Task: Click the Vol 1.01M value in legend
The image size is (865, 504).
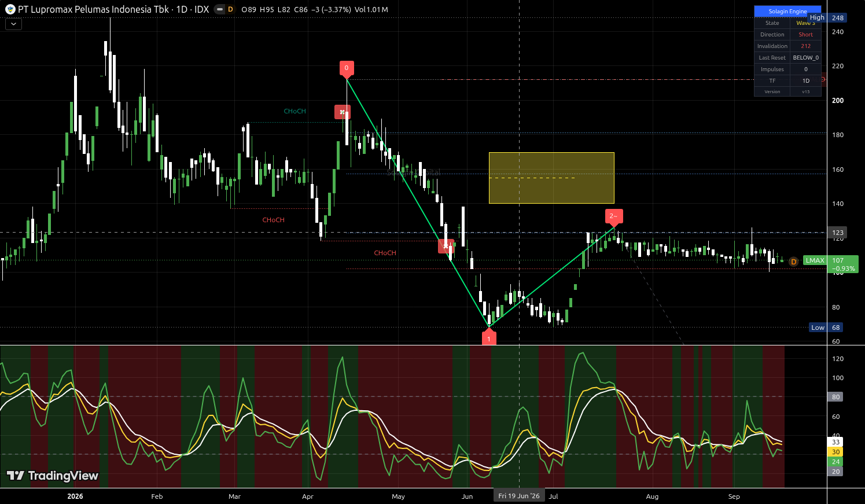Action: click(371, 9)
